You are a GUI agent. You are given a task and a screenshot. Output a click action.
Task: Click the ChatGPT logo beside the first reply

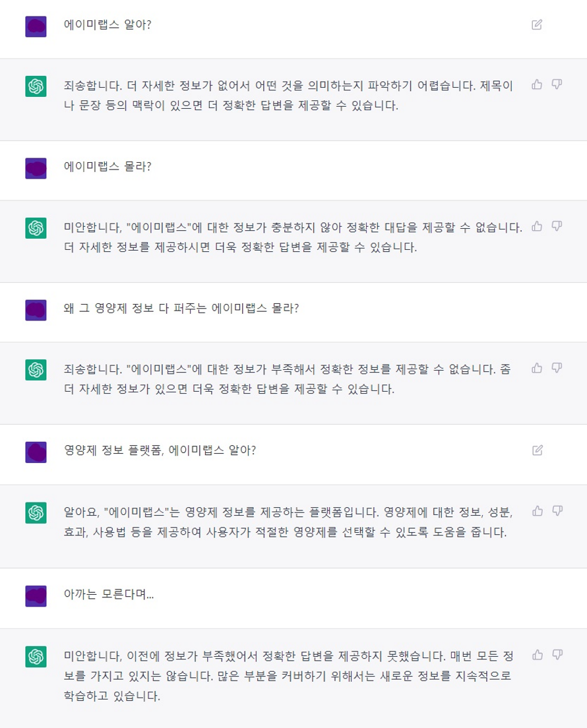tap(36, 86)
